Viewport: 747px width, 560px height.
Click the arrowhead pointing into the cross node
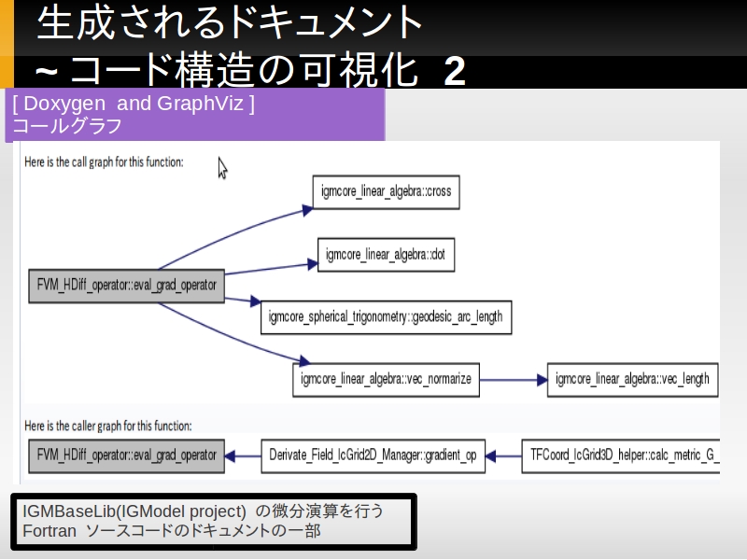coord(305,210)
